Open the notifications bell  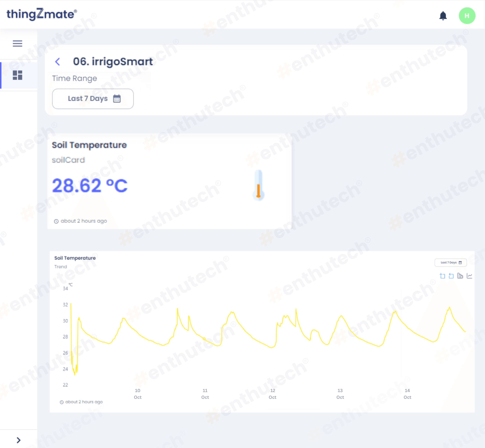[443, 16]
